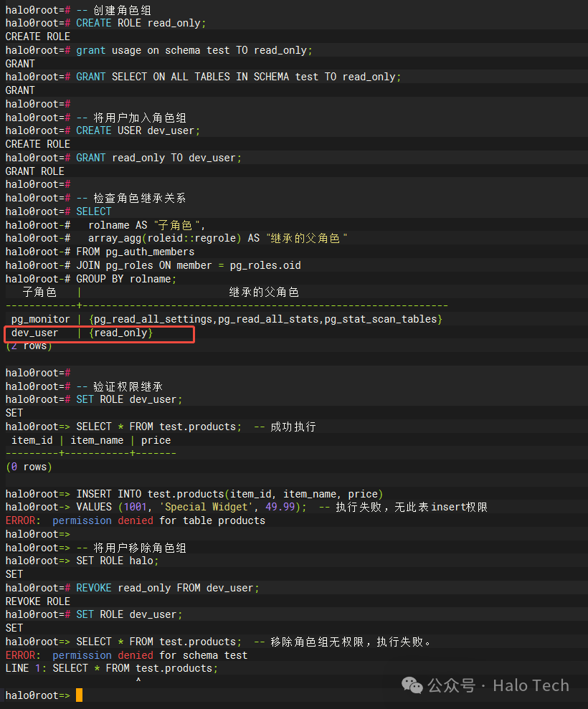Click the comment '-- 成功执行'
The width and height of the screenshot is (588, 709).
285,427
